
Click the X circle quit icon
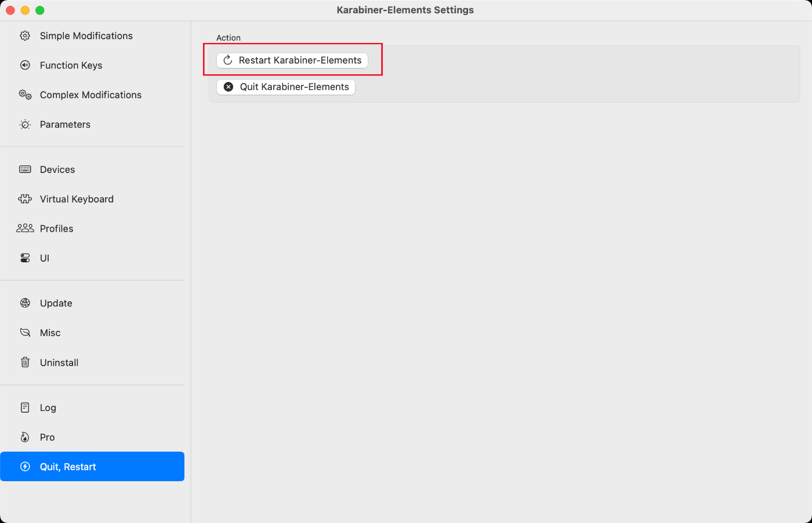[229, 86]
